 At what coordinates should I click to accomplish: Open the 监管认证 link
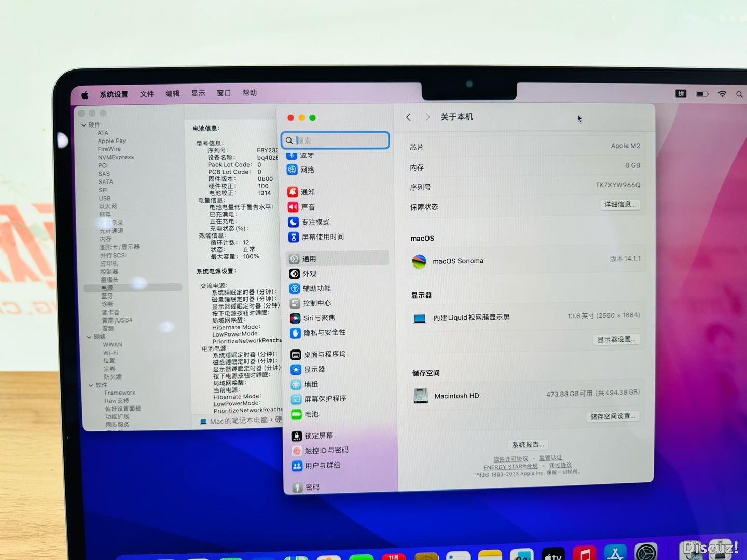[550, 458]
